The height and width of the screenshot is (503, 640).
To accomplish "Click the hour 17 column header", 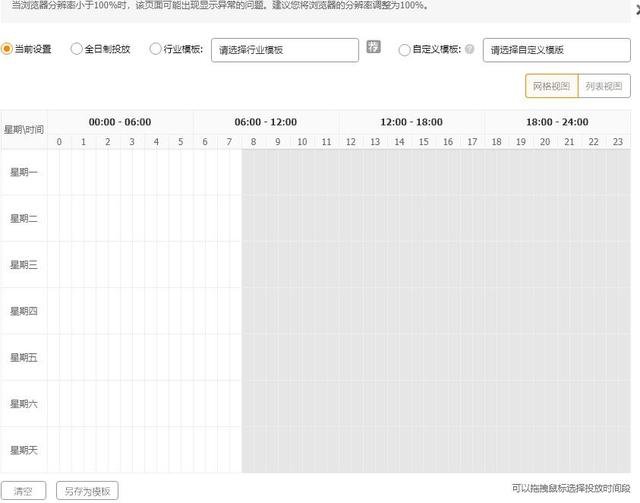I will 472,142.
